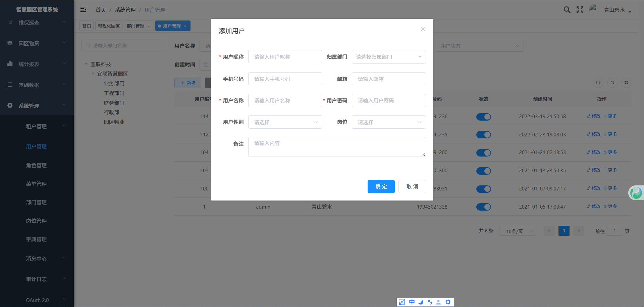Open 角色管理 in the sidebar menu
Viewport: 644px width, 307px height.
coord(36,165)
